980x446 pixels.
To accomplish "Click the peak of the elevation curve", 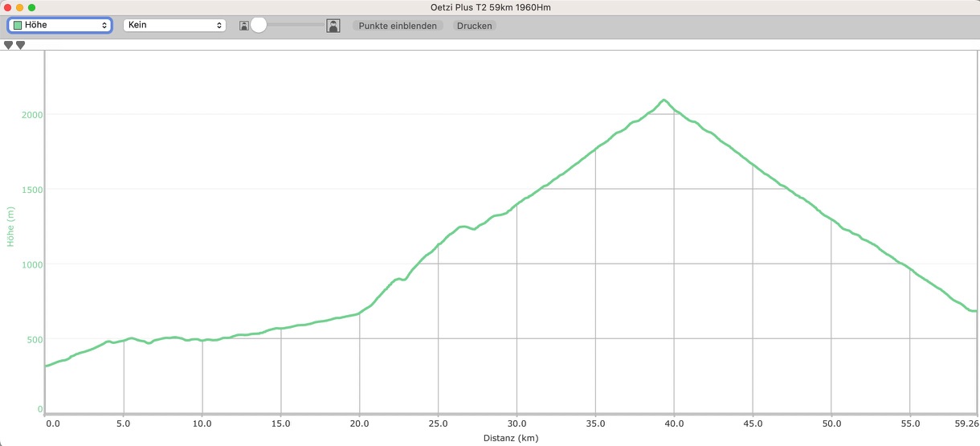I will point(664,100).
